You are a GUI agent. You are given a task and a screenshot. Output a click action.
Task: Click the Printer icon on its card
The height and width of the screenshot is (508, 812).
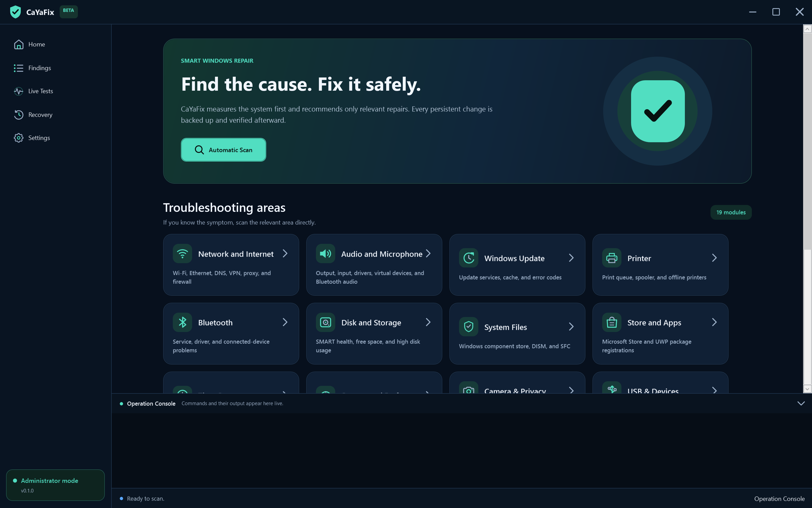tap(612, 258)
